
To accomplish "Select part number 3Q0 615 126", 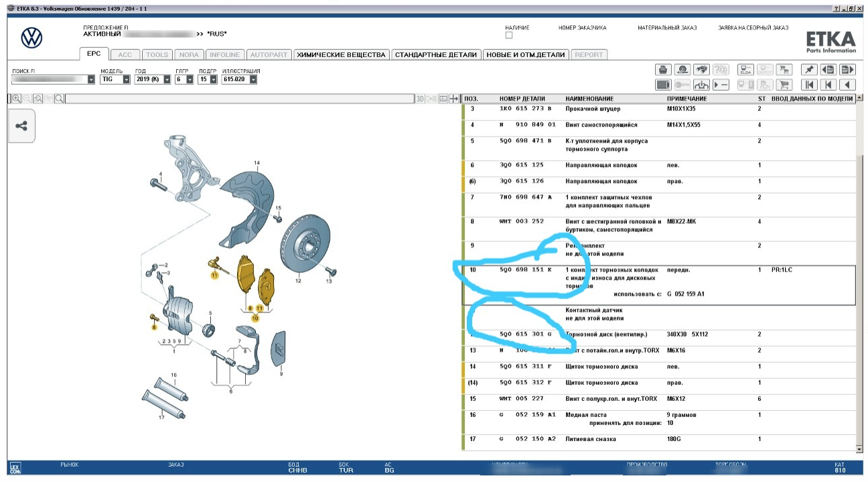I will (521, 181).
